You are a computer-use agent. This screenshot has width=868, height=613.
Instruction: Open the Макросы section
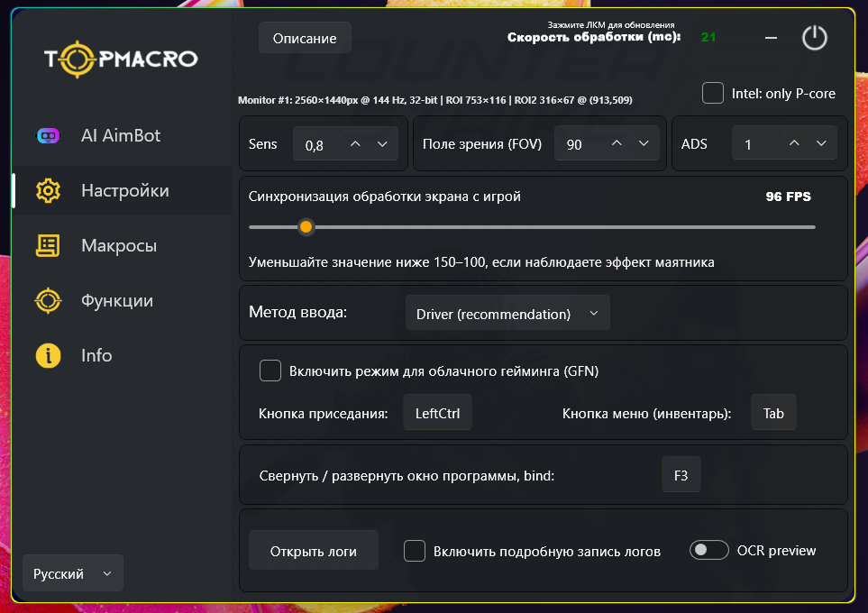(x=119, y=246)
